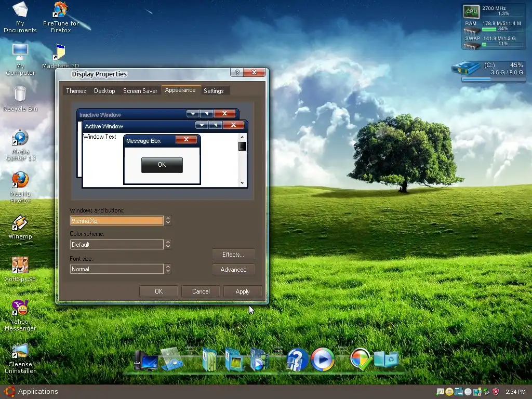
Task: Open the videos folder in dock
Action: (259, 360)
